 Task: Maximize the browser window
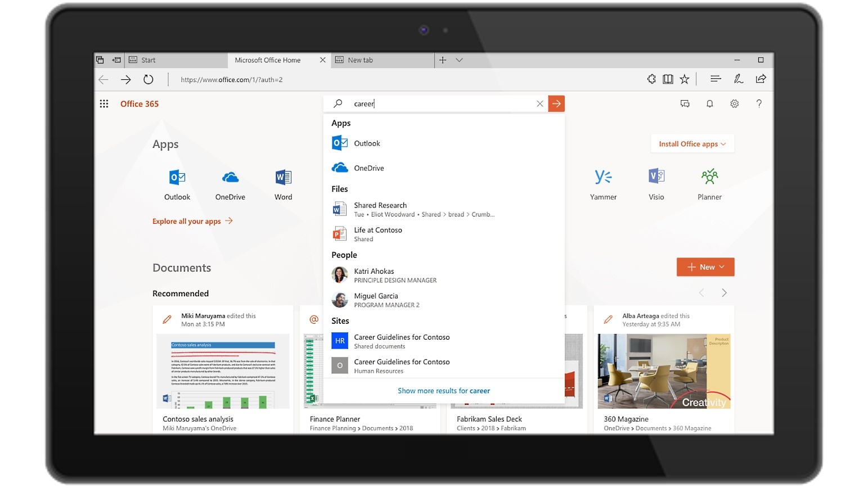[761, 60]
